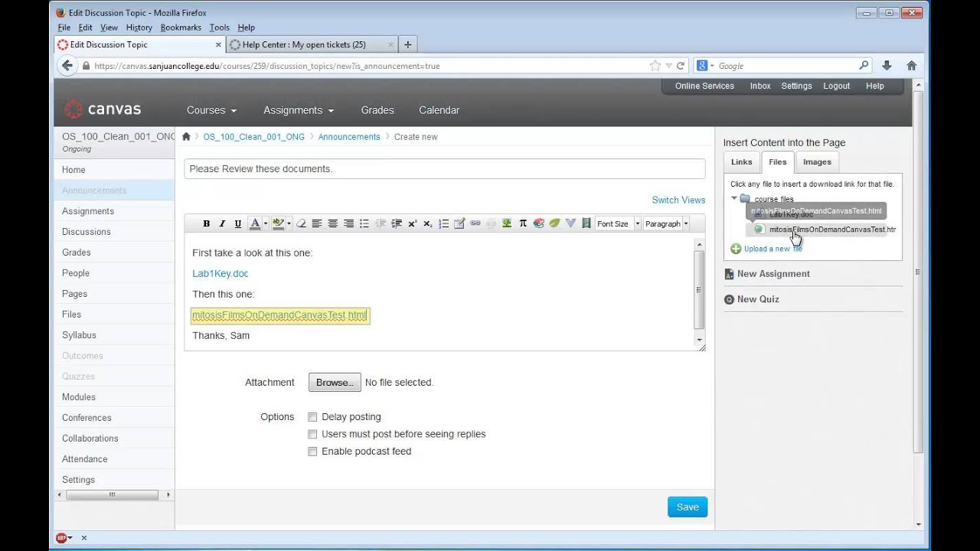Toggle italic formatting in the editor
The width and height of the screenshot is (980, 551).
222,223
